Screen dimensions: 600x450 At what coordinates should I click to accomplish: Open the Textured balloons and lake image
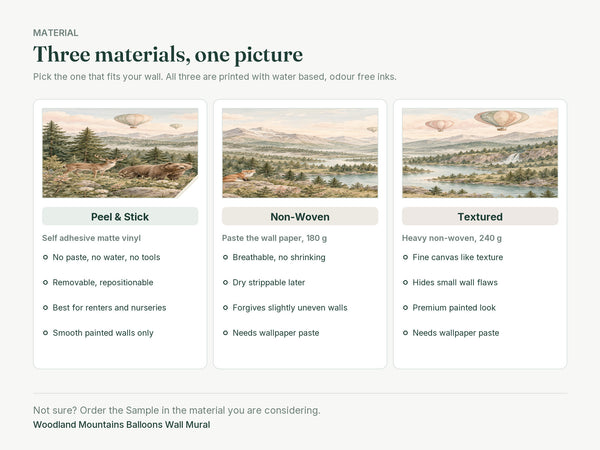coord(480,153)
